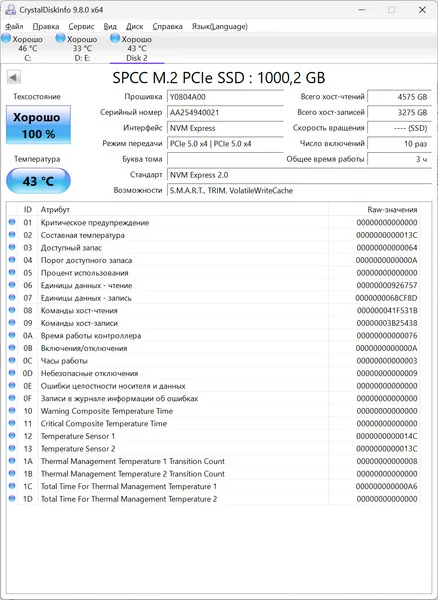Screen dimensions: 438x600
Task: Click the status dot for Критическое предупреждение
Action: coord(12,222)
